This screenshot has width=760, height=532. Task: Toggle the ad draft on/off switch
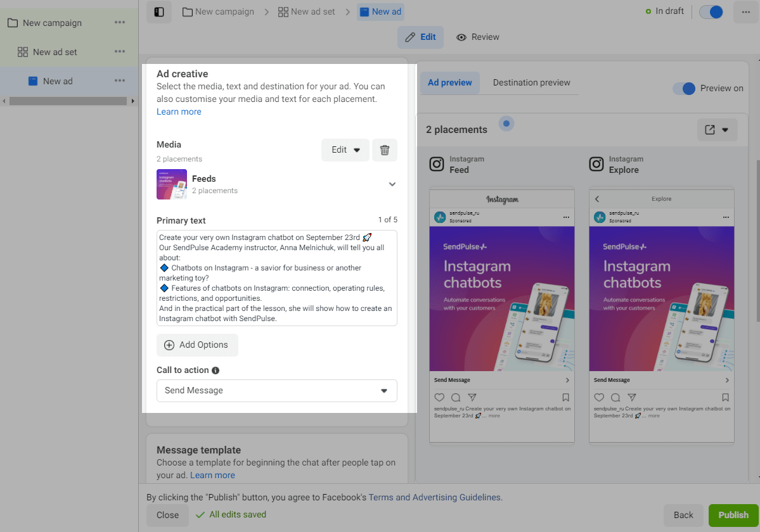click(x=711, y=12)
